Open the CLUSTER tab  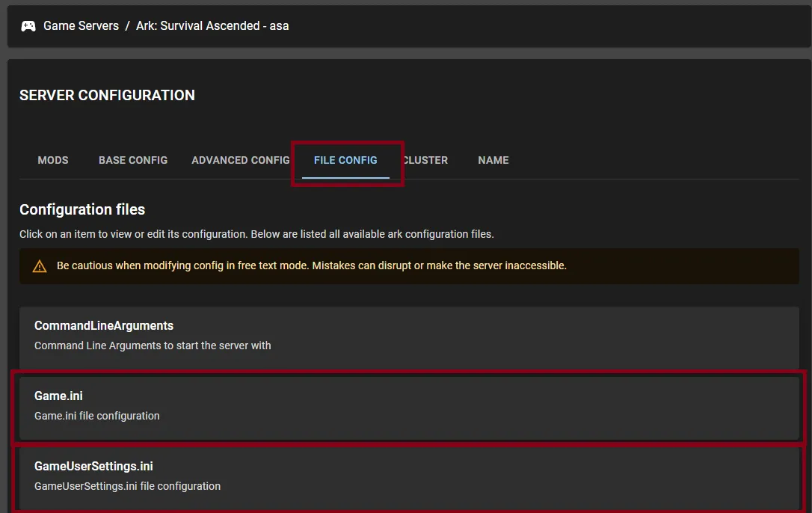pyautogui.click(x=425, y=160)
